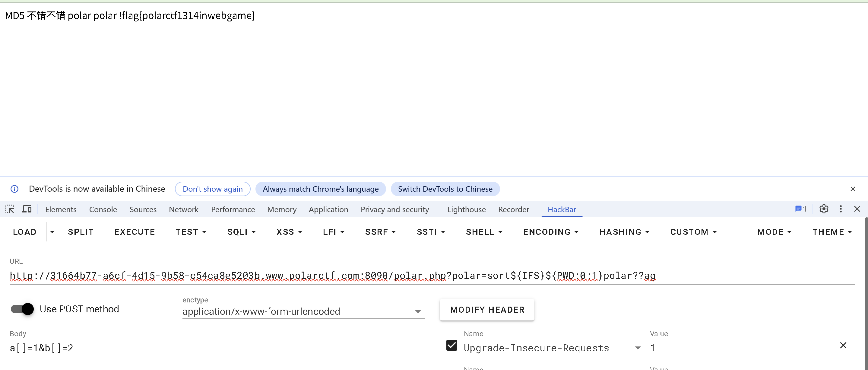Viewport: 868px width, 370px height.
Task: Expand the header Name dropdown arrow
Action: coord(638,348)
